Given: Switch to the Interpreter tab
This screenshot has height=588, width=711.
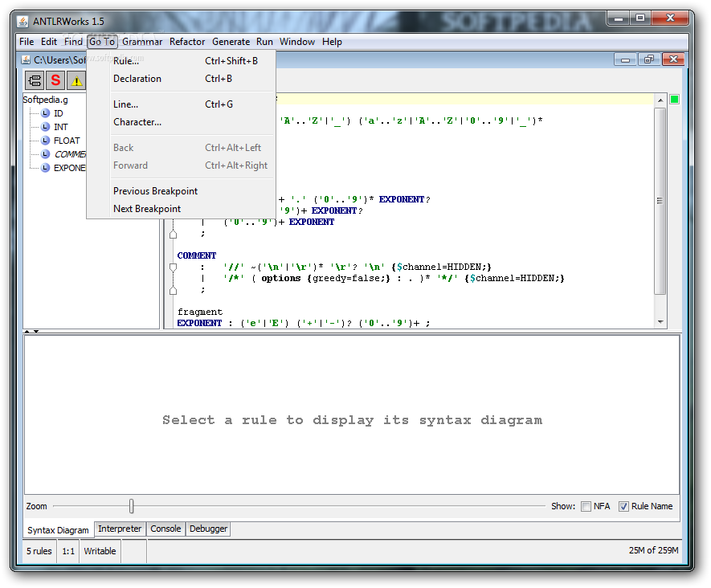Looking at the screenshot, I should point(120,529).
